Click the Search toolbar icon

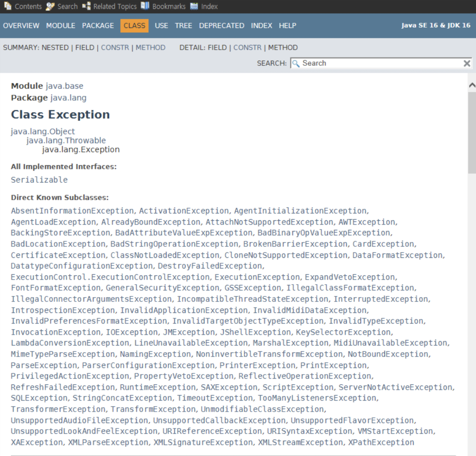[50, 6]
